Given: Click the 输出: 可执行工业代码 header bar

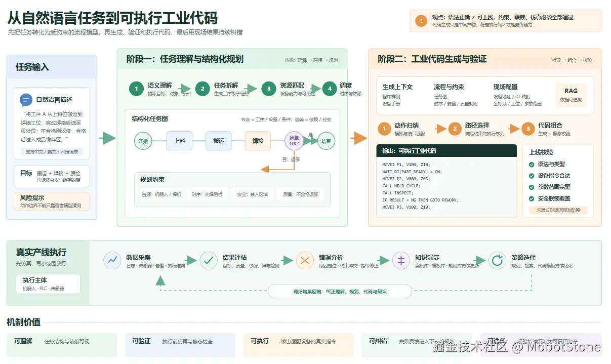Looking at the screenshot, I should tap(446, 151).
